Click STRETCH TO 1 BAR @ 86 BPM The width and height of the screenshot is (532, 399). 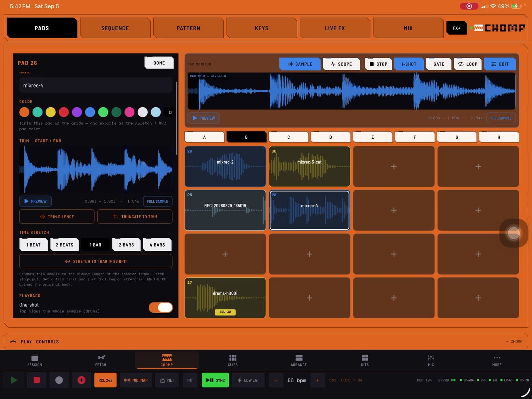pos(96,261)
